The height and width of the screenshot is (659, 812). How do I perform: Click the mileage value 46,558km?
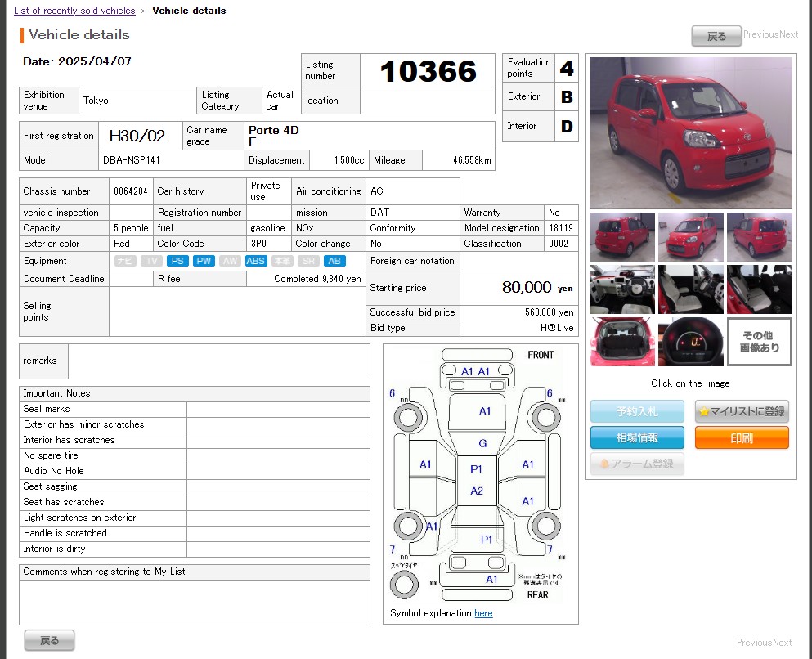pos(472,160)
